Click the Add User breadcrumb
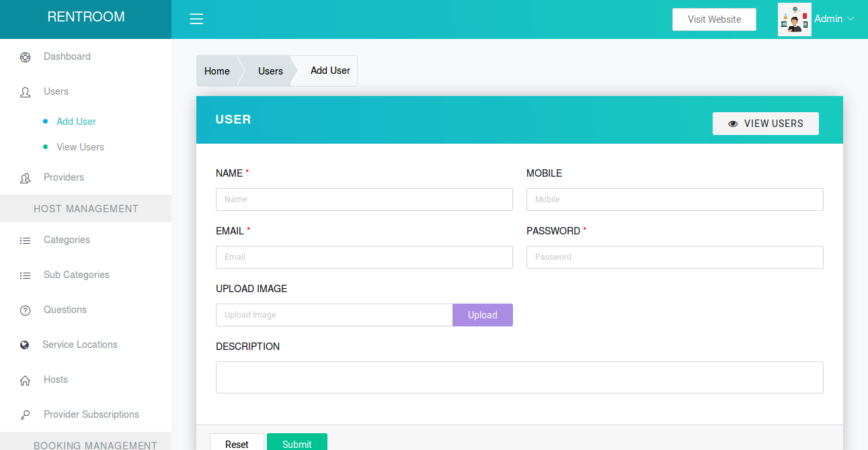The width and height of the screenshot is (868, 450). tap(330, 71)
